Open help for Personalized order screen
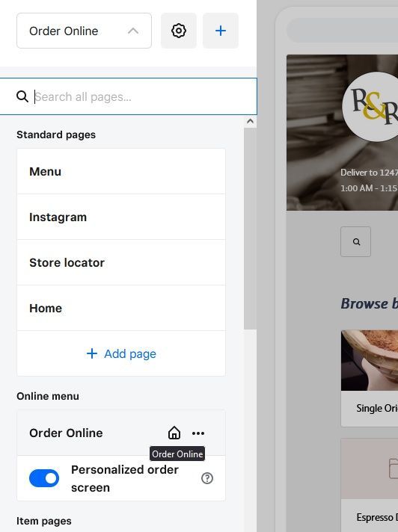The image size is (398, 532). [x=207, y=478]
